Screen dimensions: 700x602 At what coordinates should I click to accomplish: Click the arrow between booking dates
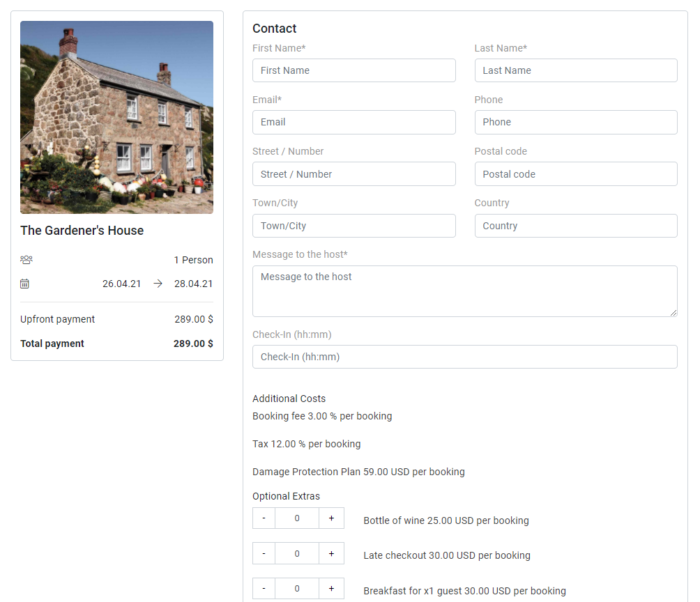point(158,284)
